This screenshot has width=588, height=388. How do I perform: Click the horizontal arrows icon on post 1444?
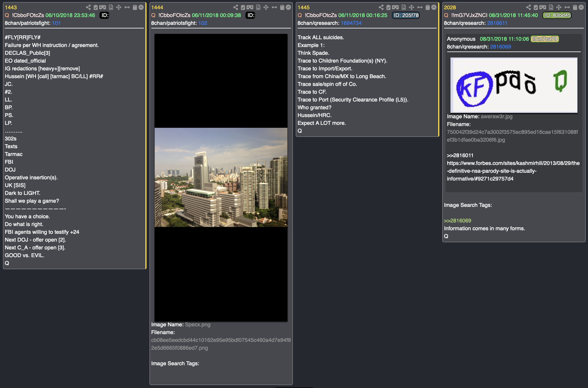pos(274,7)
